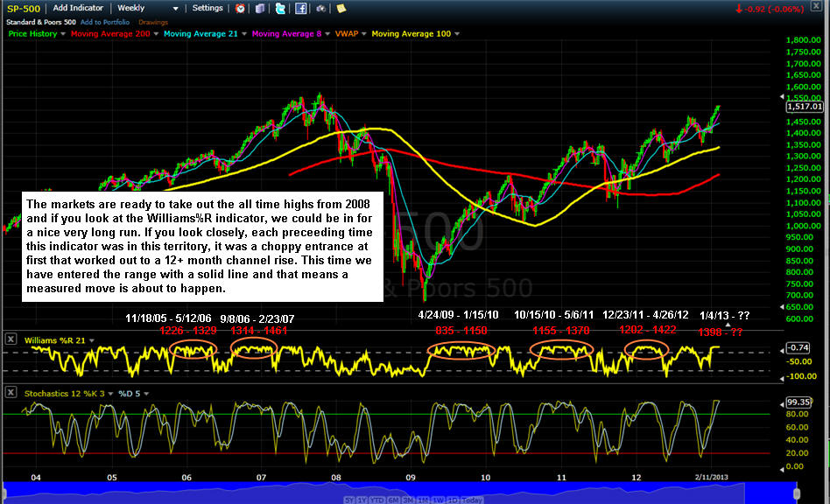Expand Moving Average 200 options arrow
This screenshot has height=504, width=830.
pos(156,34)
